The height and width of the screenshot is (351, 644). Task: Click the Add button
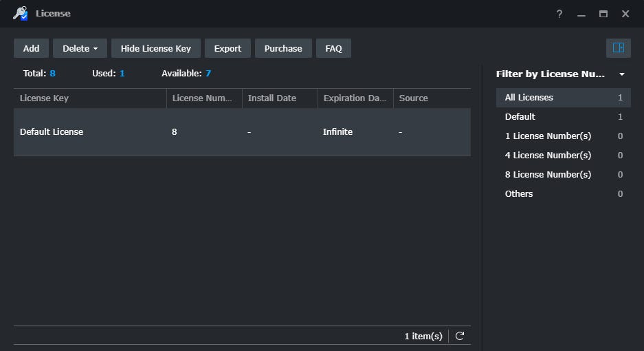[x=31, y=48]
